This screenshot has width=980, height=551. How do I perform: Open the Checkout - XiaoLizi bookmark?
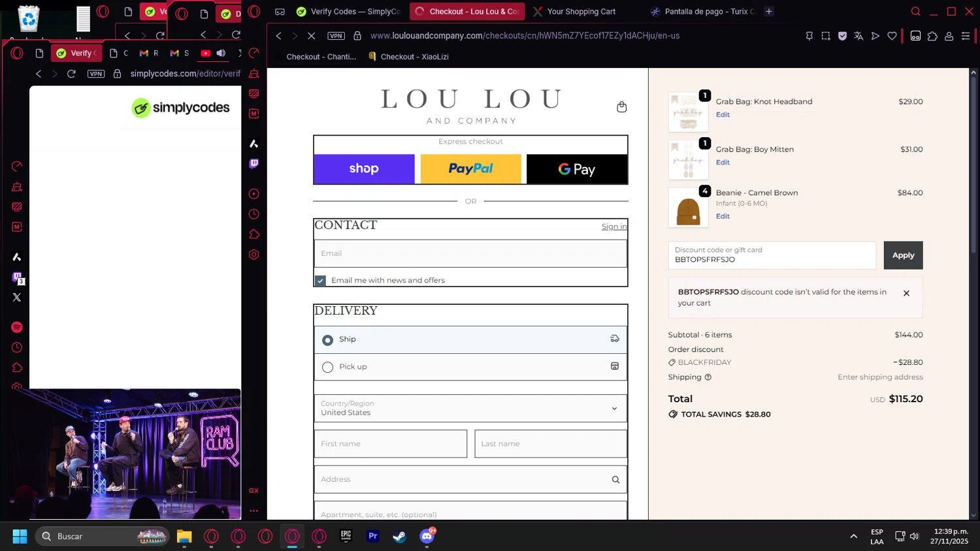(409, 57)
